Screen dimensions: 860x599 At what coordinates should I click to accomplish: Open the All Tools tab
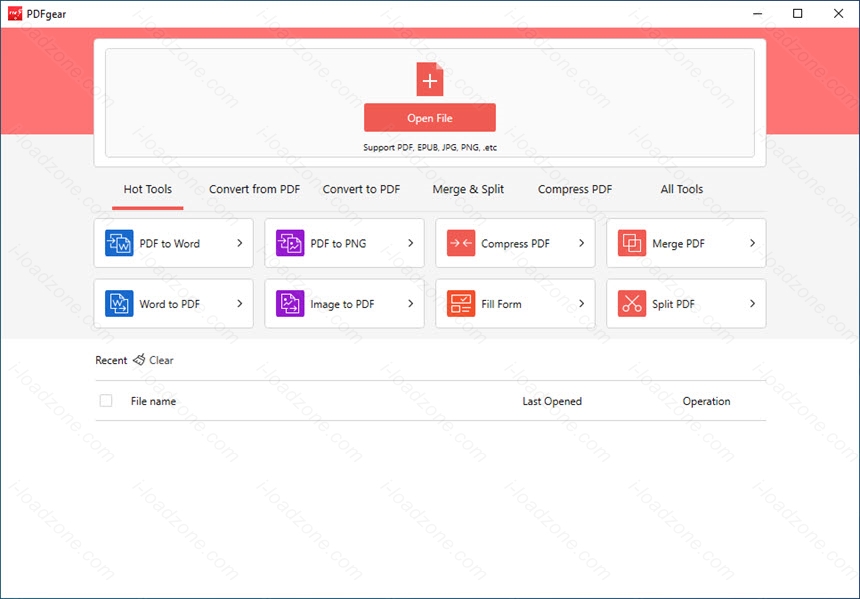click(682, 189)
